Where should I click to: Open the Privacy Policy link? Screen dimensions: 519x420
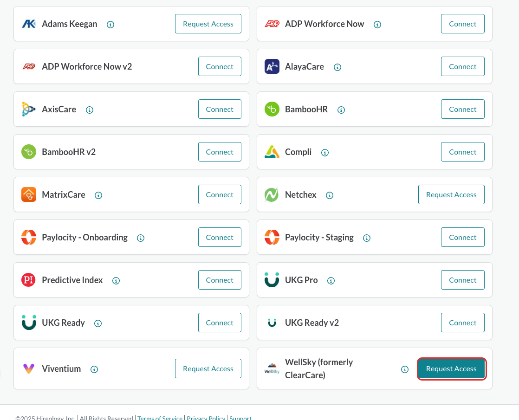206,418
